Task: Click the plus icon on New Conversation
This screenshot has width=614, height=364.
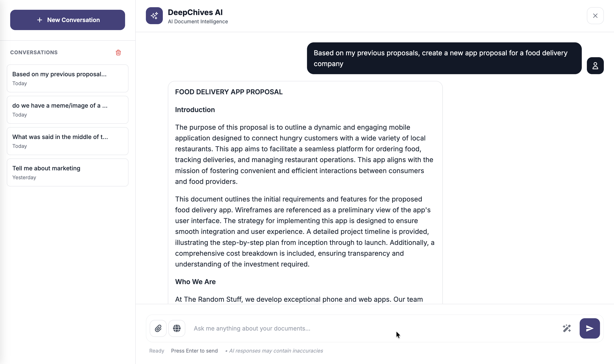Action: click(39, 20)
